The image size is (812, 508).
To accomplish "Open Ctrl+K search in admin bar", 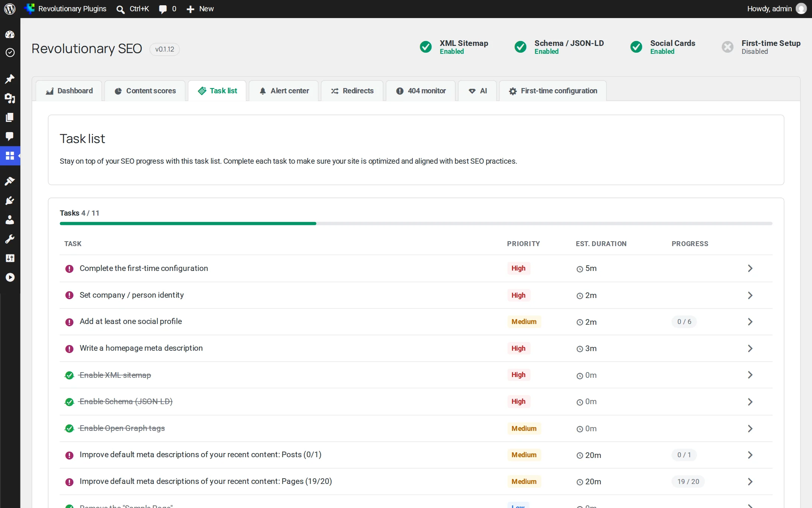I will coord(133,9).
